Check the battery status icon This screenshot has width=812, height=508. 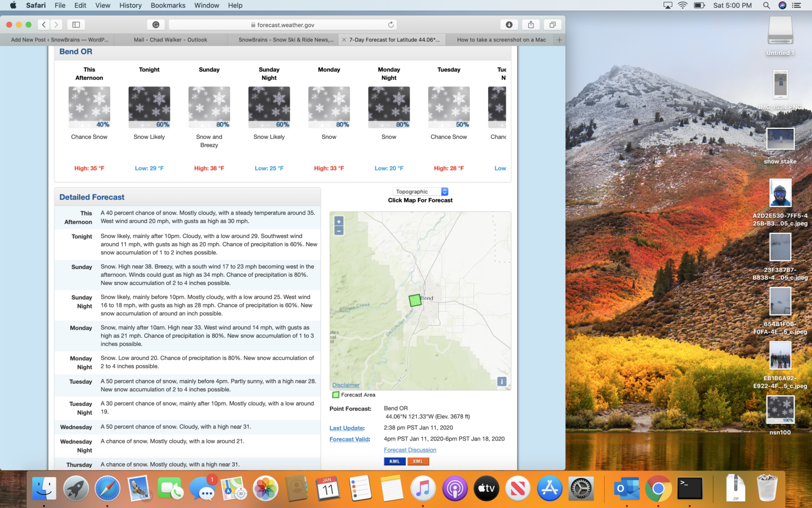point(699,5)
